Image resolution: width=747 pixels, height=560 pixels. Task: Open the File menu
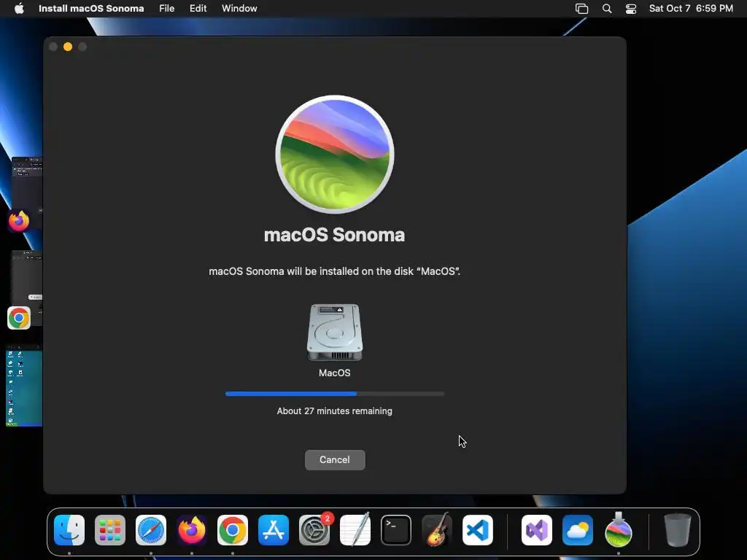[167, 8]
